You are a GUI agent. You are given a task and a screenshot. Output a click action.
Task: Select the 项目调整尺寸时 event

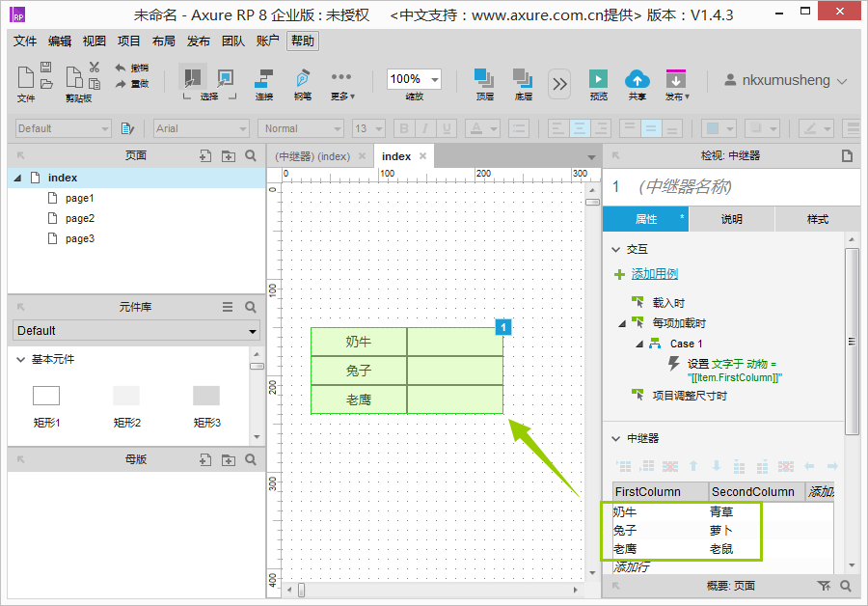pyautogui.click(x=690, y=396)
